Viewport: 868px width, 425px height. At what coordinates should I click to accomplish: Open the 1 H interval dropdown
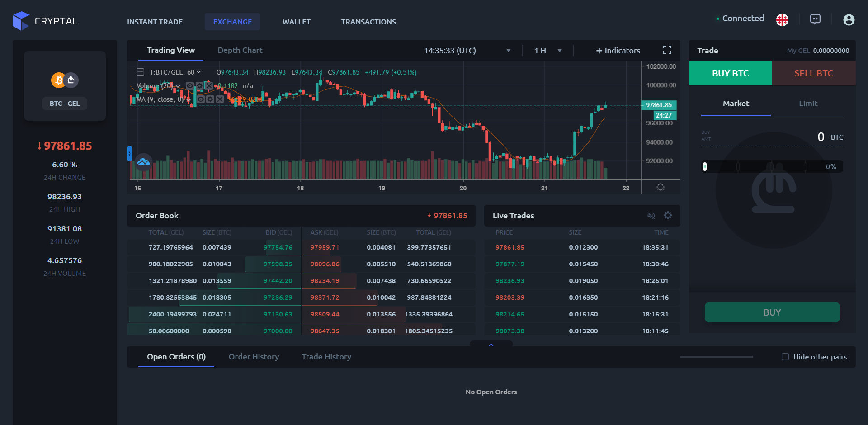pos(548,51)
